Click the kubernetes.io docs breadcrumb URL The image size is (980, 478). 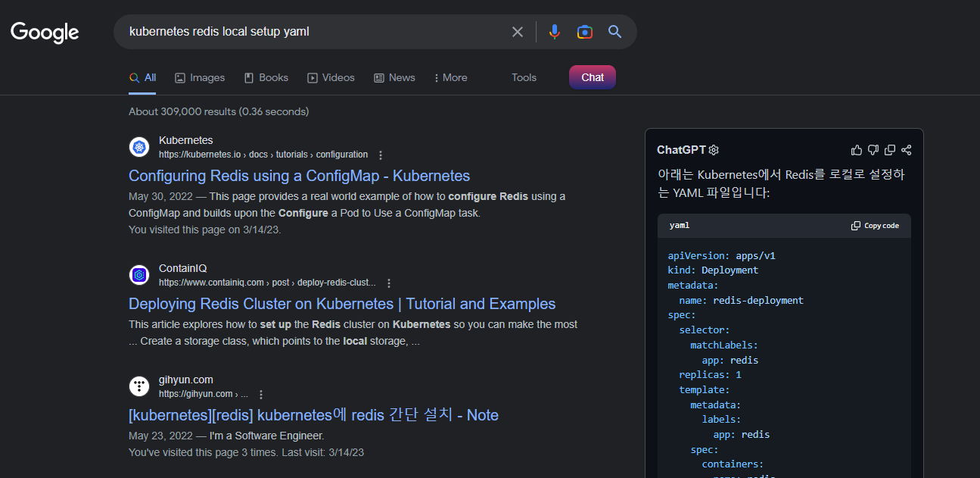pos(263,155)
